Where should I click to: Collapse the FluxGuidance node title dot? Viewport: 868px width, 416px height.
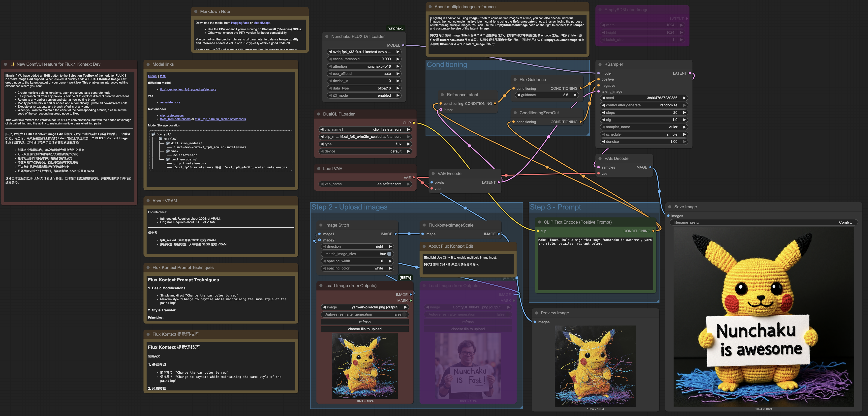[515, 80]
